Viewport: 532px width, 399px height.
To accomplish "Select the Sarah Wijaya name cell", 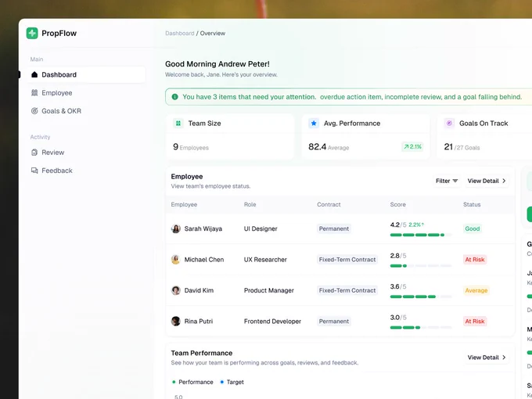I will pyautogui.click(x=203, y=228).
